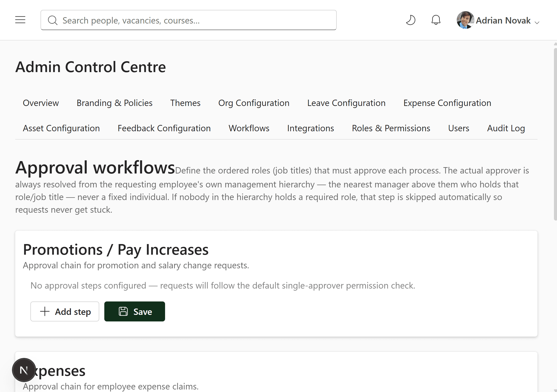Click 'No approval steps configured' message

tap(223, 286)
